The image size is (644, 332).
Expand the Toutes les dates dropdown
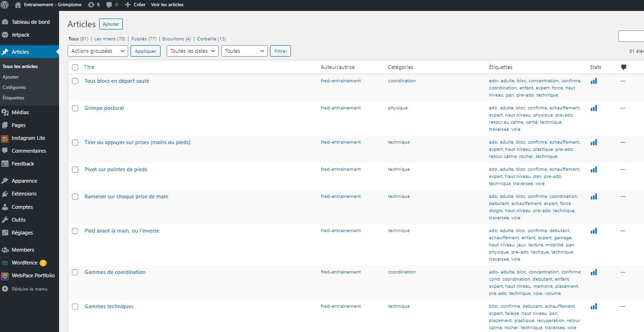[x=192, y=51]
